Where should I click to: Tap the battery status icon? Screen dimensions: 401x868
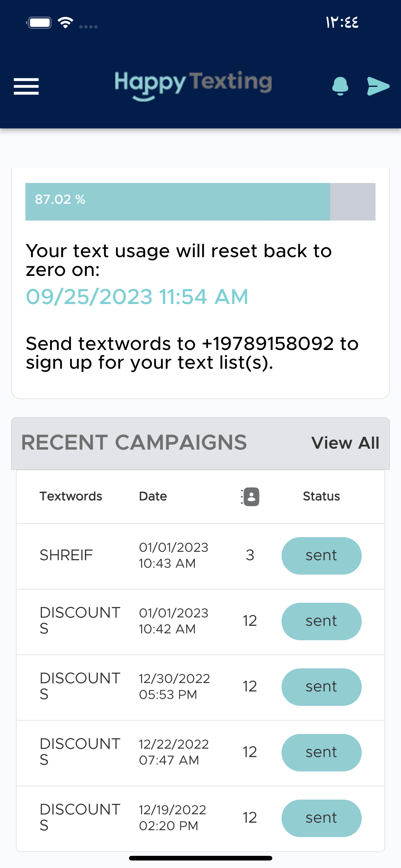39,22
